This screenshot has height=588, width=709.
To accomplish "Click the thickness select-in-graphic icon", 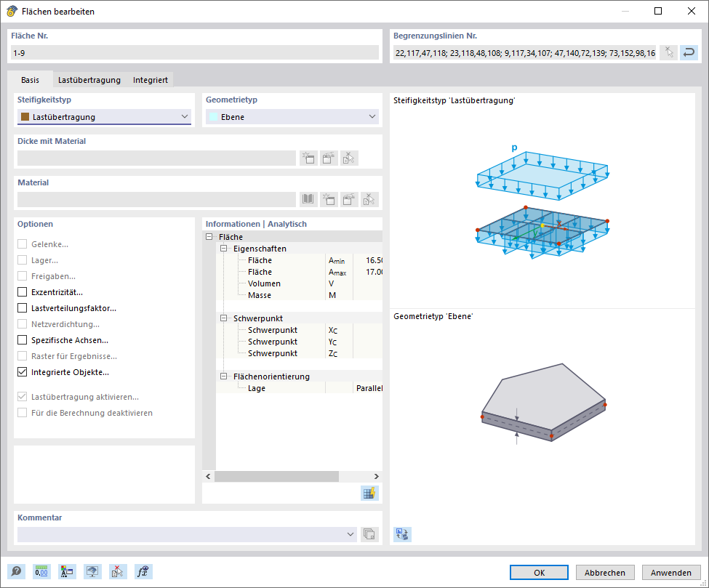I will [x=349, y=158].
